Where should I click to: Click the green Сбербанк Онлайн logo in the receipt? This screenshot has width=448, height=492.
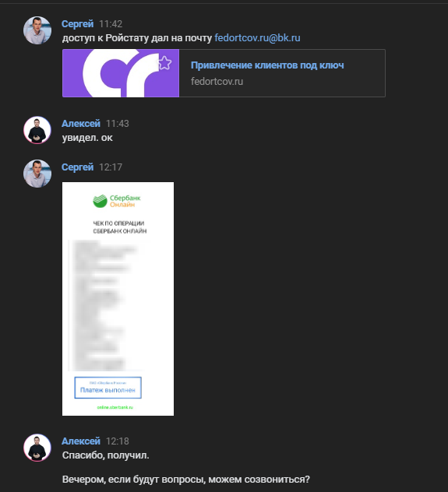point(116,201)
